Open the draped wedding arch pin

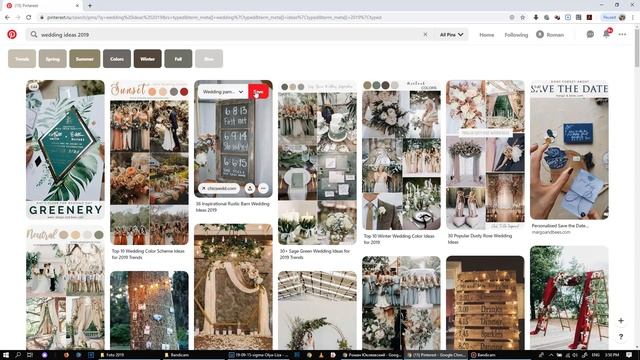click(233, 287)
